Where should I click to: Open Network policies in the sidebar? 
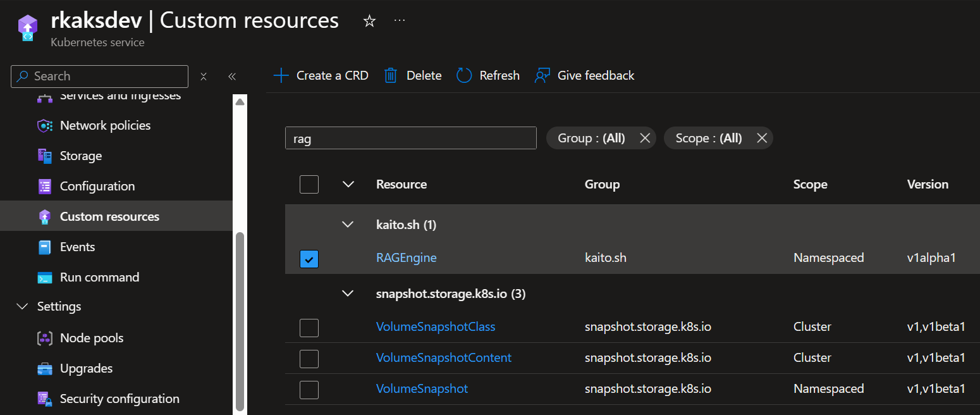(105, 125)
